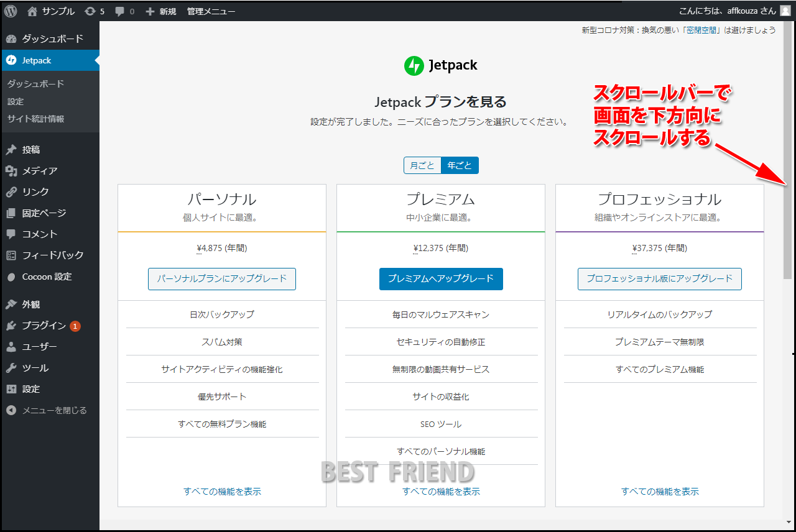Click パーソナルプランにアップグレード button
Viewport: 796px width, 532px height.
pos(222,279)
